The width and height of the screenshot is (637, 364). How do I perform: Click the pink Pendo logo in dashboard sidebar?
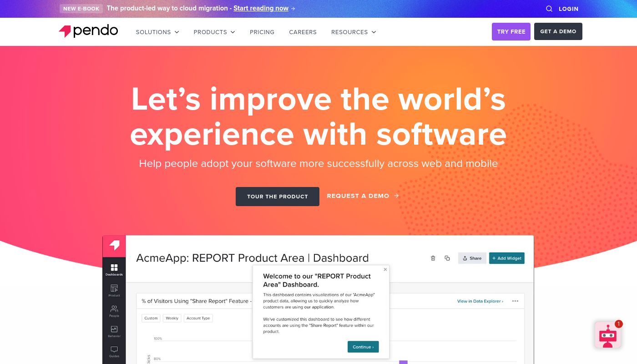[114, 246]
